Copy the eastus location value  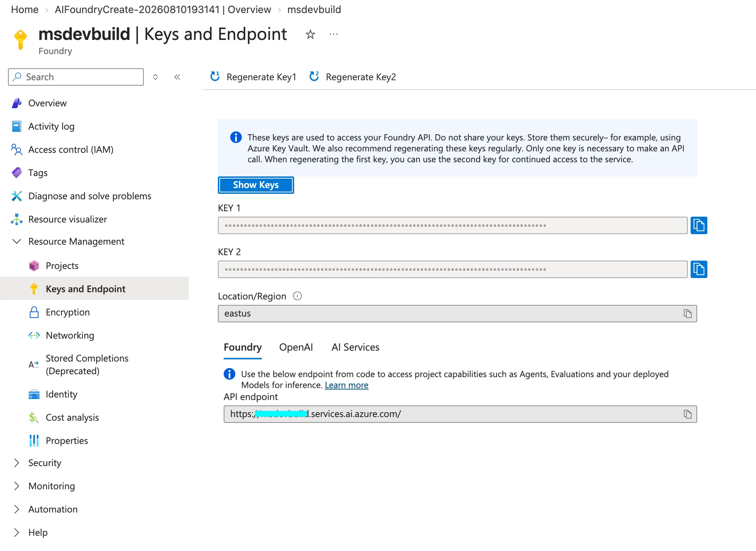tap(687, 314)
